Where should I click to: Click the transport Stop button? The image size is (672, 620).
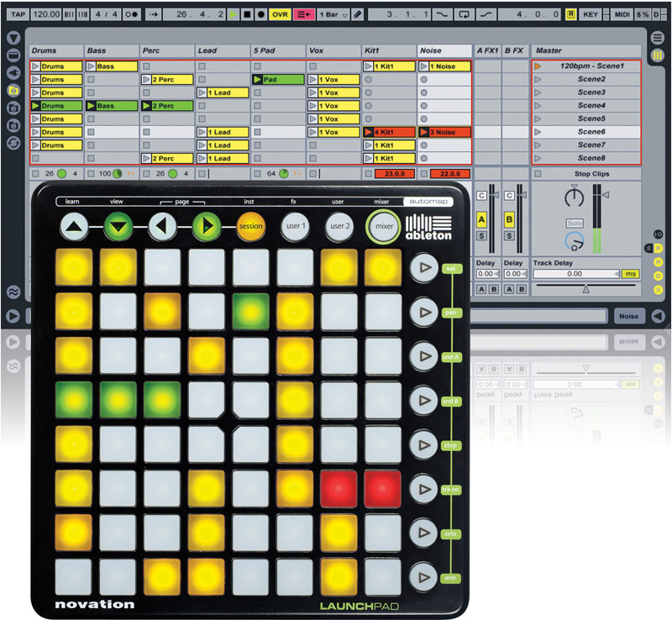(x=246, y=14)
